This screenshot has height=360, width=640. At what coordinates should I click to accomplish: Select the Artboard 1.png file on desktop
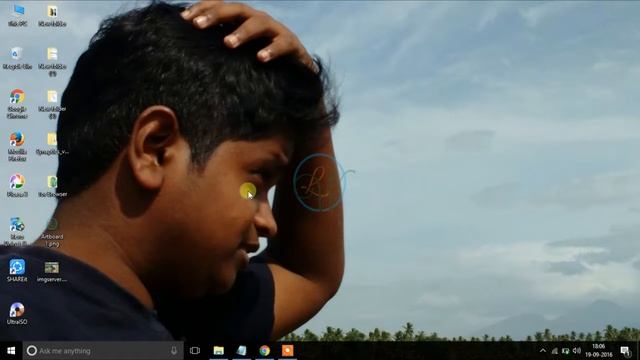point(52,232)
